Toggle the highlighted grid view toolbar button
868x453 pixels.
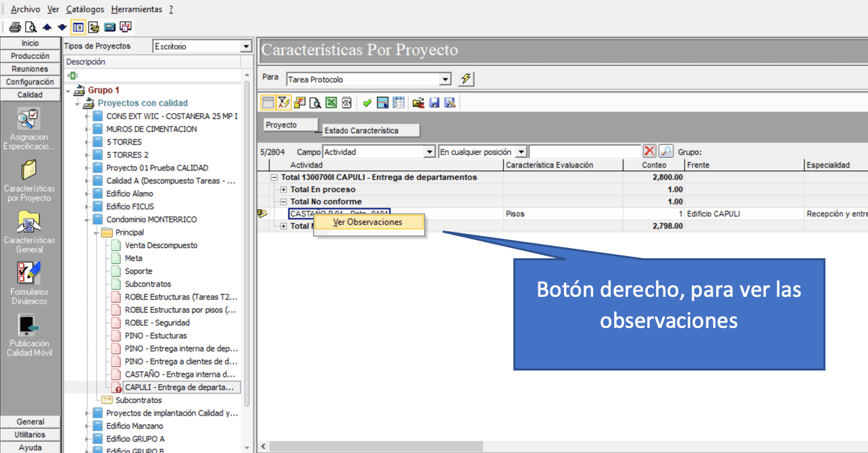[x=268, y=102]
